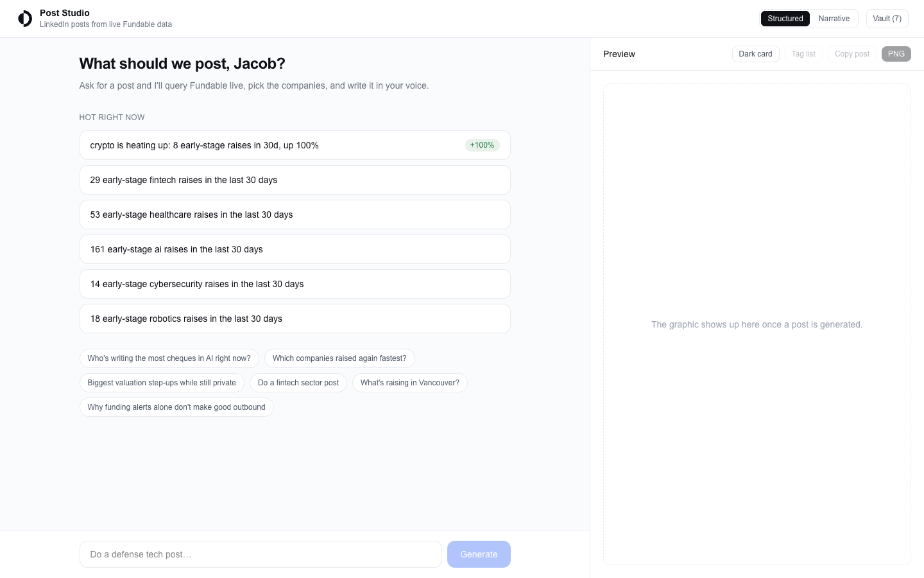Choose 'What's raising in Vancouver?' chip
Image resolution: width=924 pixels, height=578 pixels.
click(x=410, y=383)
